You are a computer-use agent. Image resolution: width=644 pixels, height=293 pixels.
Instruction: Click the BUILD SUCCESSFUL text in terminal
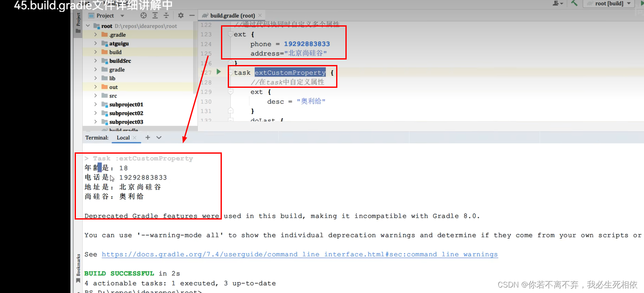pos(119,274)
